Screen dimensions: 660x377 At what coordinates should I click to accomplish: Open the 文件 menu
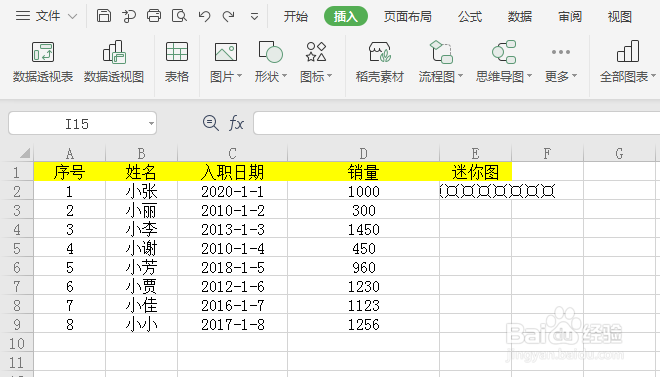point(38,16)
